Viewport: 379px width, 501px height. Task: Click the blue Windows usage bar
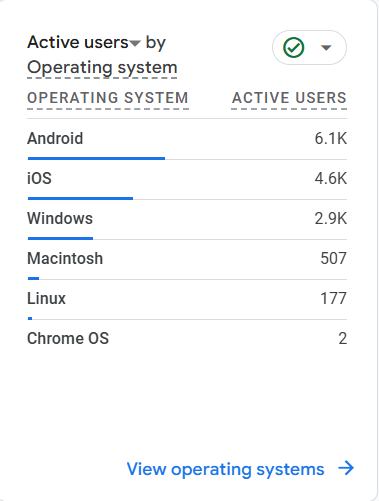(x=60, y=238)
